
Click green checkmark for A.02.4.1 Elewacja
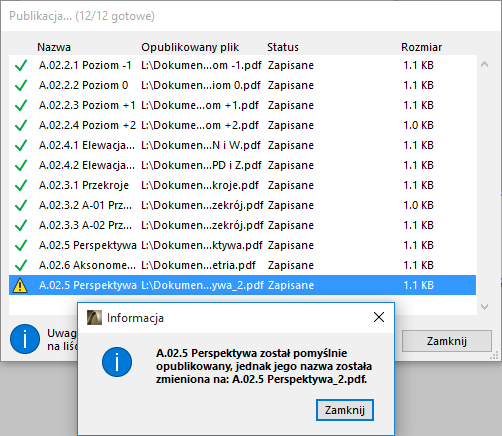pos(21,145)
